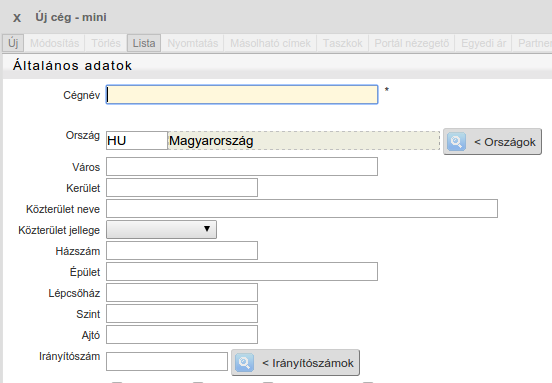Click the Magyarország country name field
552x383 pixels.
[x=304, y=140]
